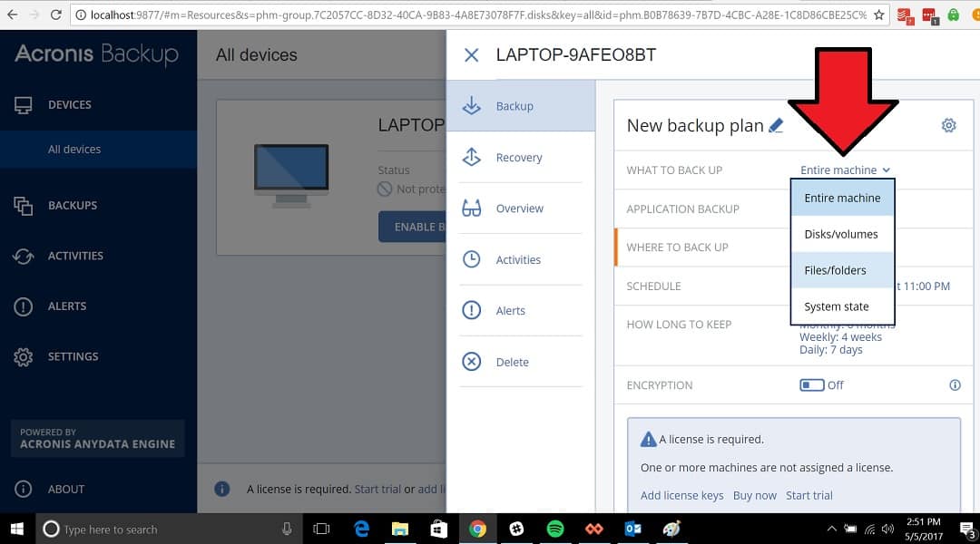Click the Overview glasses icon

(x=471, y=208)
